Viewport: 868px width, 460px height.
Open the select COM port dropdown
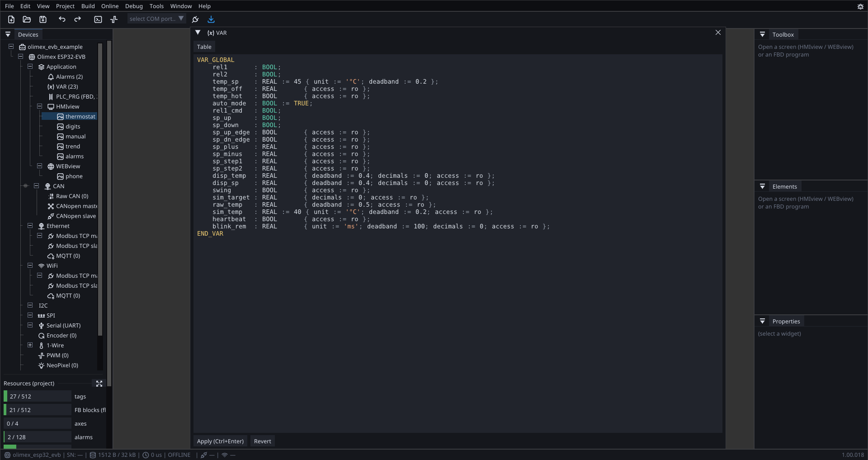coord(156,19)
